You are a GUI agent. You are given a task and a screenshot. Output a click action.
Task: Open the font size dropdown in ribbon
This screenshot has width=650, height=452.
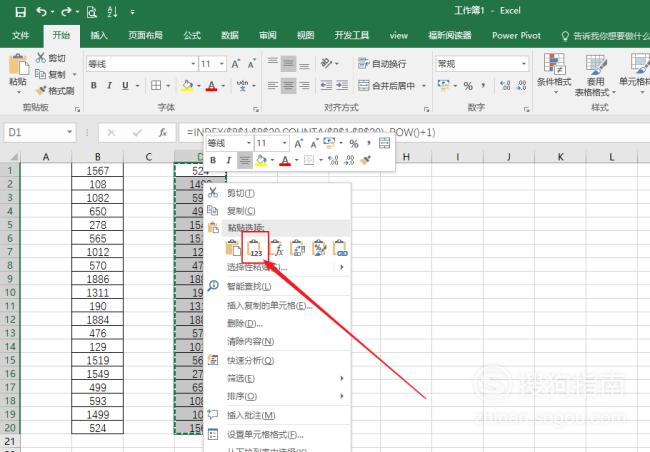click(222, 64)
